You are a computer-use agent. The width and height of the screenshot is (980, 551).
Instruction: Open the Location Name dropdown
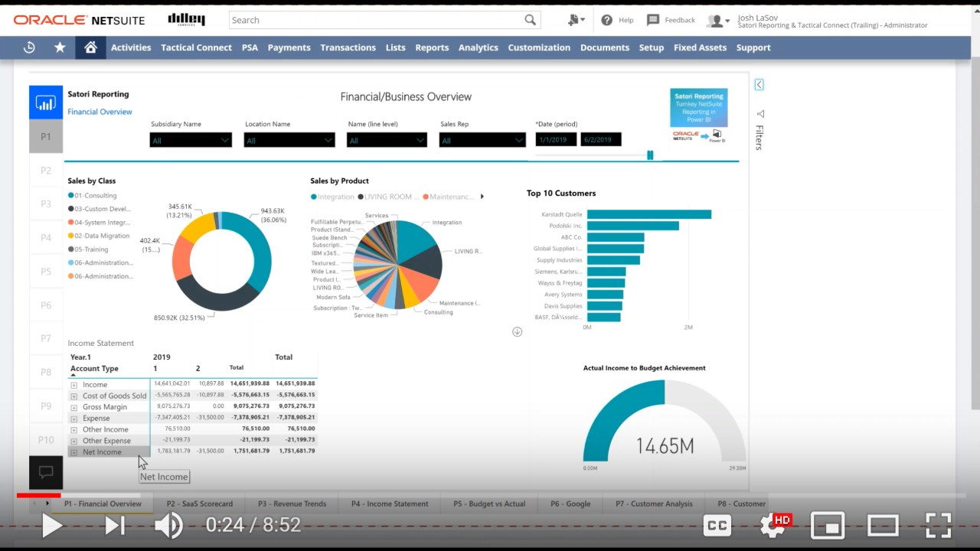(289, 140)
